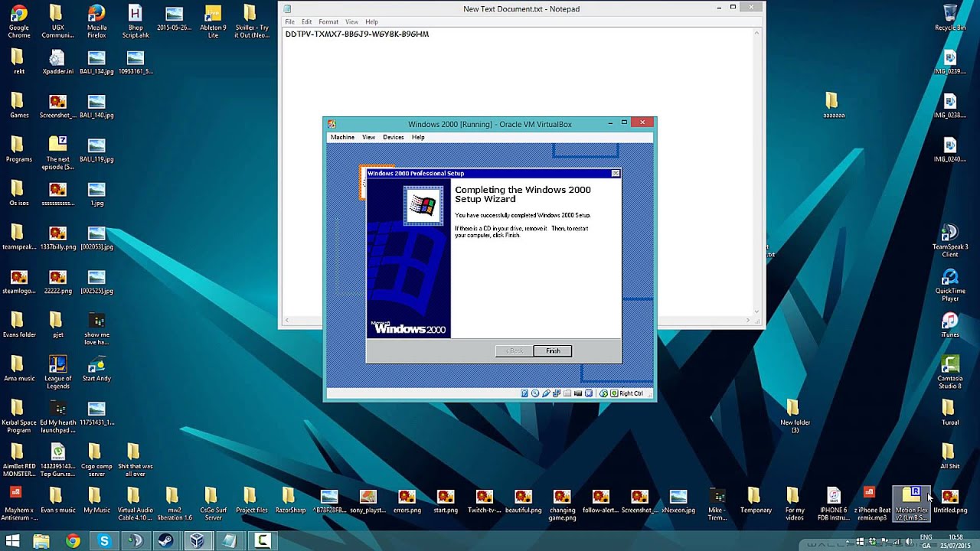The width and height of the screenshot is (980, 551).
Task: Click the shared folders icon in VirtualBox status bar
Action: point(567,393)
